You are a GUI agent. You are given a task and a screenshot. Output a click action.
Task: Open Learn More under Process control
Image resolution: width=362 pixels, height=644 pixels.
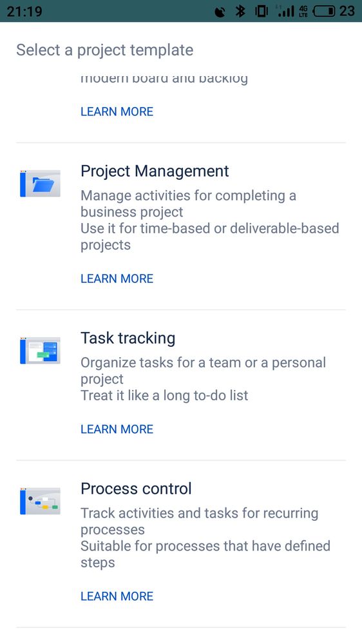tap(117, 596)
